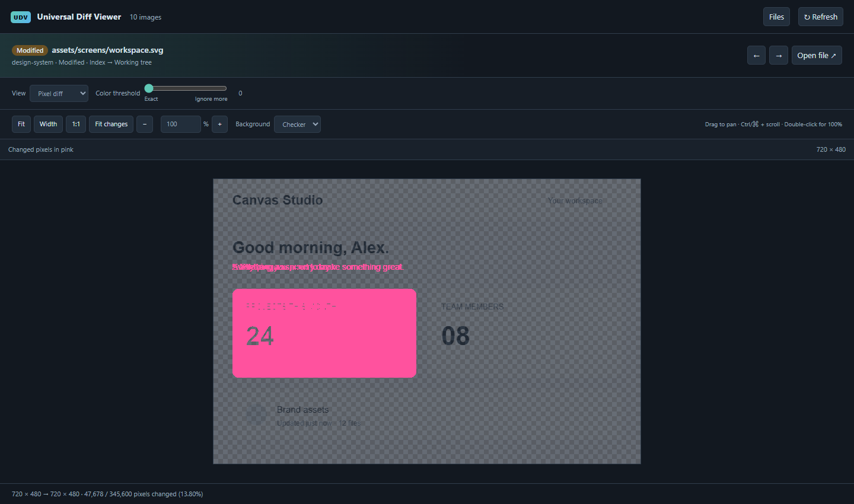The width and height of the screenshot is (854, 504).
Task: Click file path assets/screens/workspace.svg
Action: click(x=107, y=50)
